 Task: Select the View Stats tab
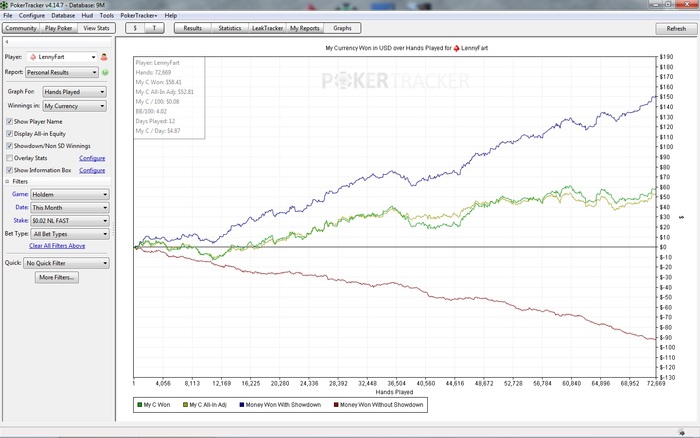pyautogui.click(x=96, y=28)
